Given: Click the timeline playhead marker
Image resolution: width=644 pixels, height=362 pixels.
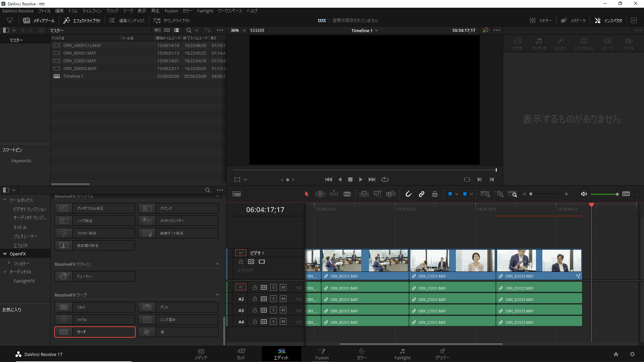Looking at the screenshot, I should click(x=591, y=205).
